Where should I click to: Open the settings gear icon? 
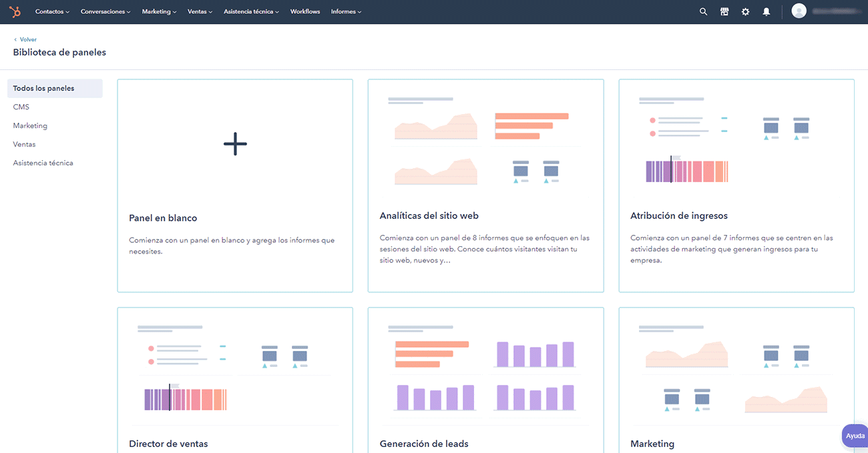[x=745, y=11]
